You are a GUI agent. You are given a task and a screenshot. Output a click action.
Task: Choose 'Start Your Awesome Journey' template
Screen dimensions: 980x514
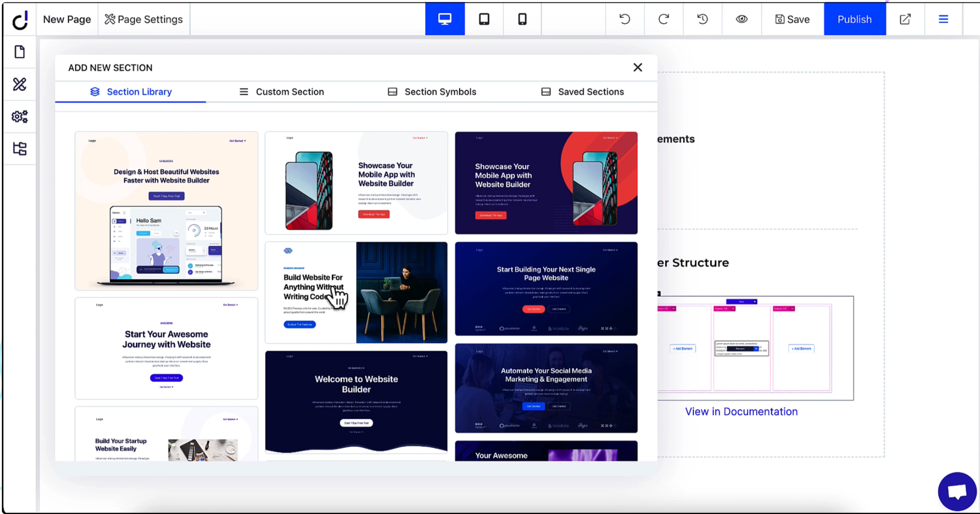[x=167, y=348]
